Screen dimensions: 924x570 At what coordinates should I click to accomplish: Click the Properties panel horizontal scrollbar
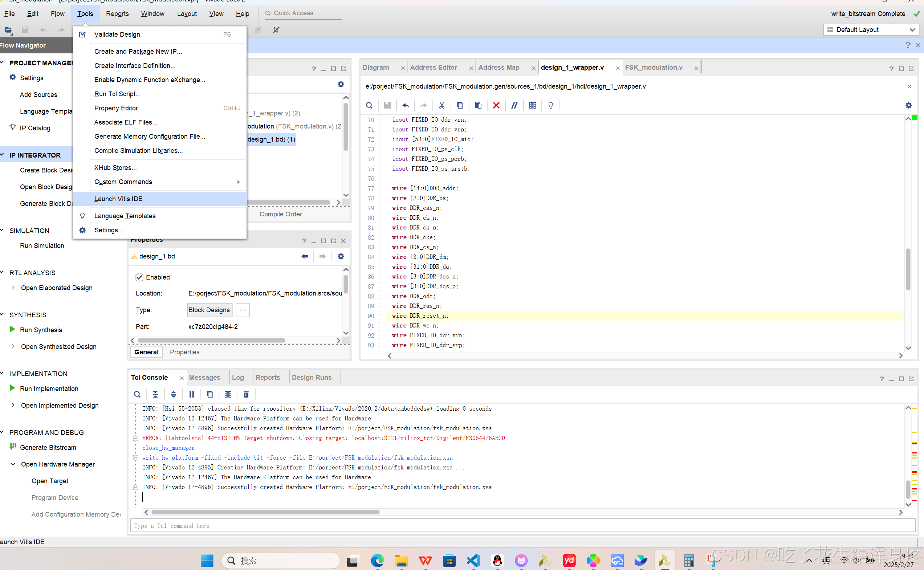pos(211,341)
